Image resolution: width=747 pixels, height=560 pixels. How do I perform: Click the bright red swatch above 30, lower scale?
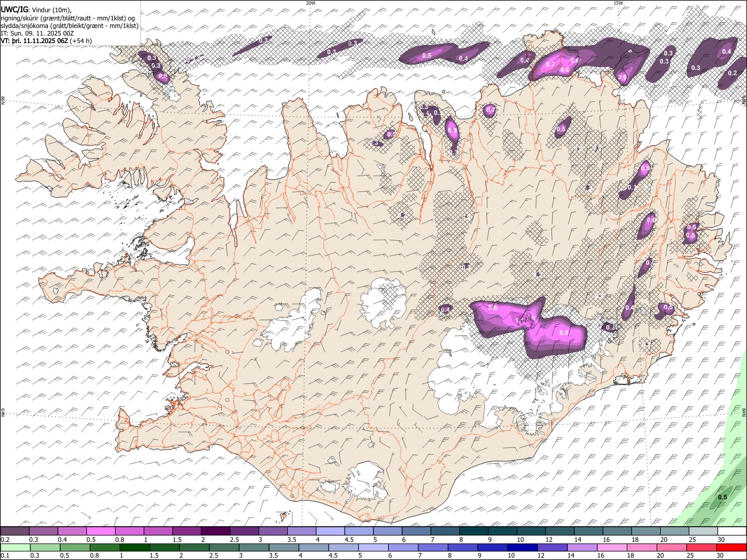[x=732, y=547]
